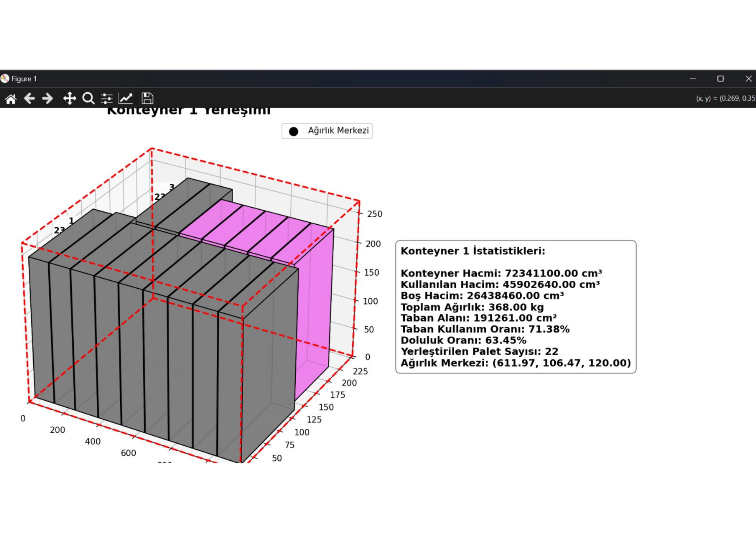Click the Home reset view icon
The image size is (756, 533).
[11, 99]
